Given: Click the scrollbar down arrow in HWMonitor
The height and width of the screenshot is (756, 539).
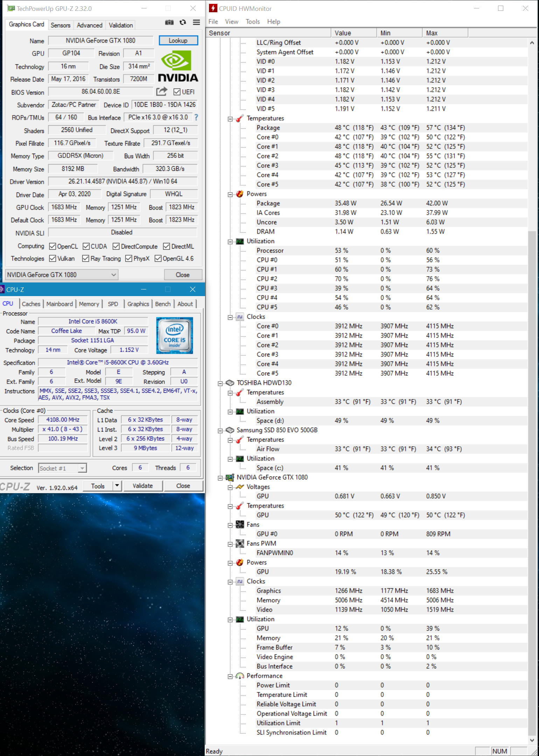Looking at the screenshot, I should pos(532,740).
